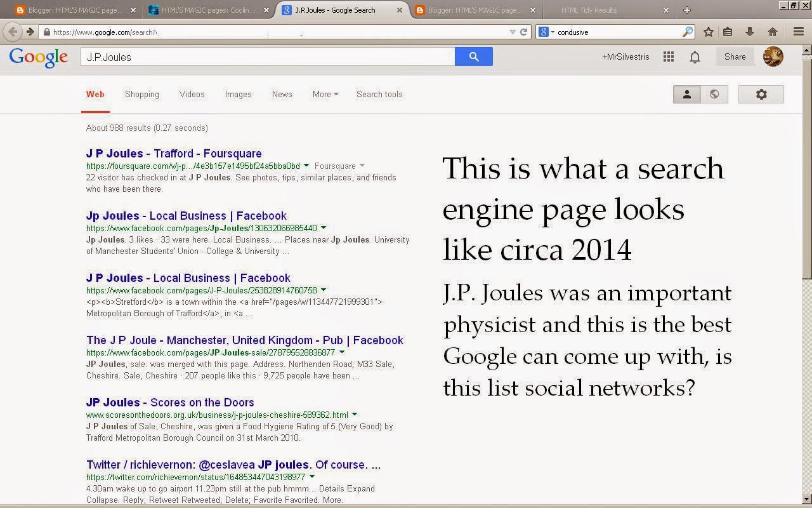This screenshot has width=812, height=508.
Task: Open the Twitter / richievernon result
Action: point(233,465)
